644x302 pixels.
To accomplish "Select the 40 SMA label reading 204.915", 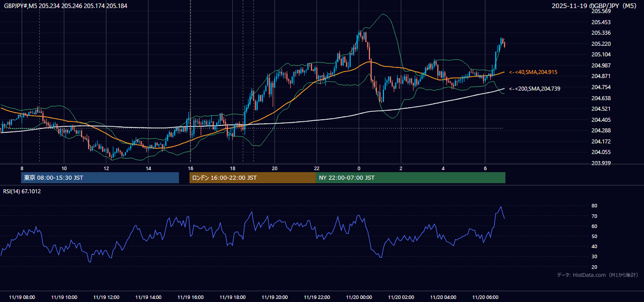I will point(533,72).
